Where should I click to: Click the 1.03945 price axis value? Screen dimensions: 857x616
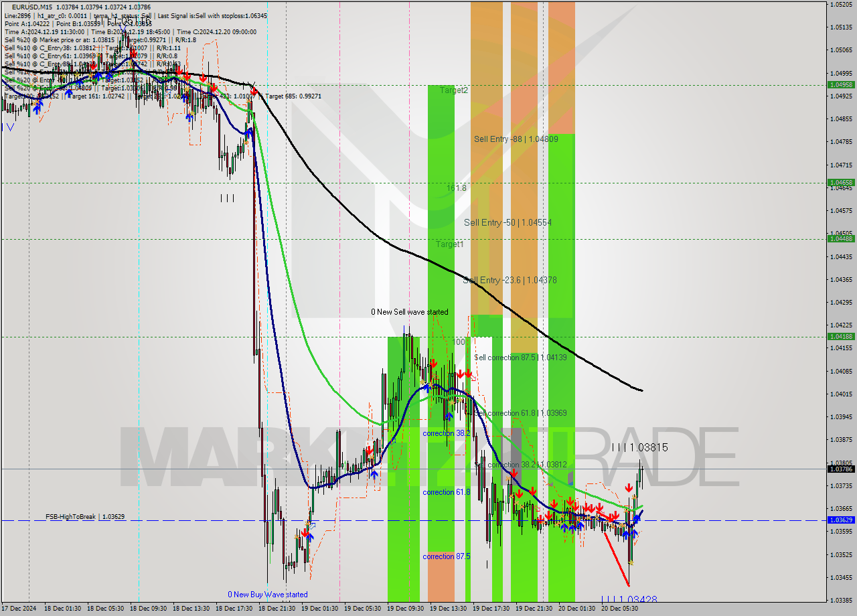pyautogui.click(x=841, y=416)
